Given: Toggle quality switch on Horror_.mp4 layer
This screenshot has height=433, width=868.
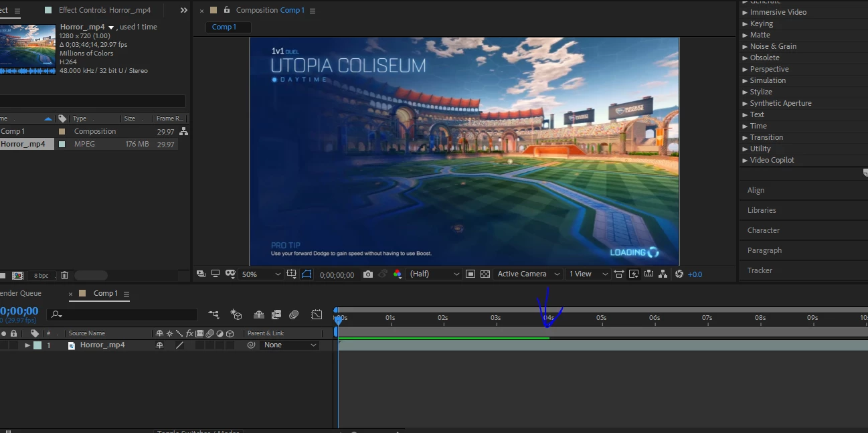Looking at the screenshot, I should pos(179,345).
